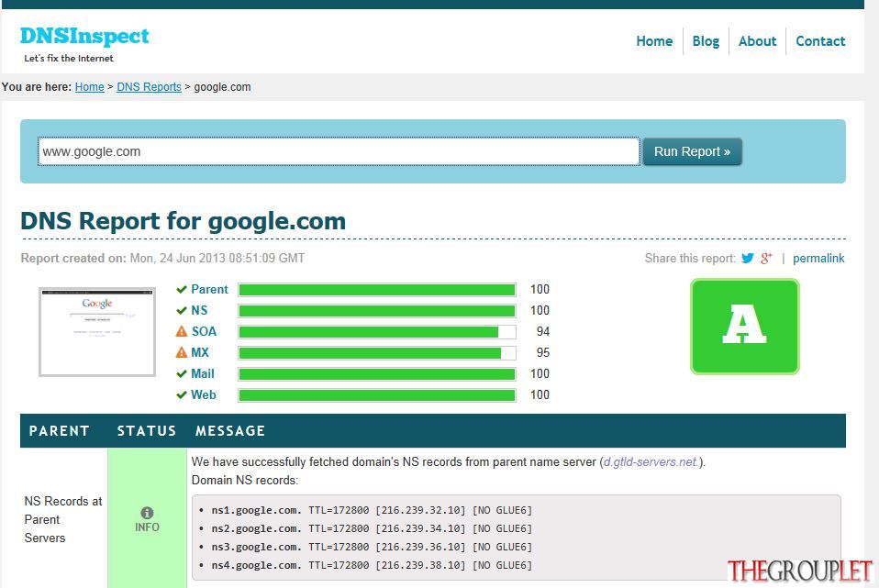Click the green checkmark beside Web
Screen dimensions: 879x588
click(181, 395)
